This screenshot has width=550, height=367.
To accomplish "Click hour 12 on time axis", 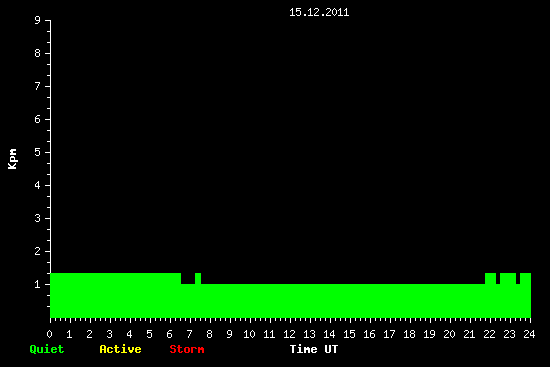I will click(x=289, y=334).
